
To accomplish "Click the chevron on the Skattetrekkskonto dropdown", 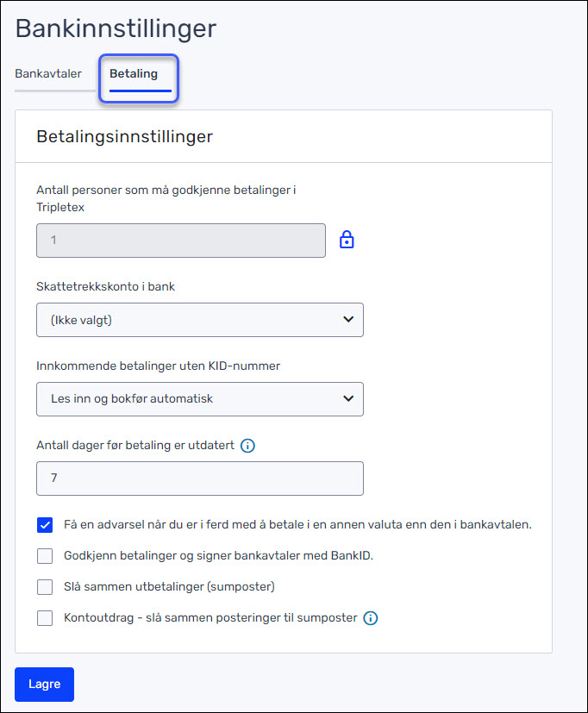I will pos(348,319).
